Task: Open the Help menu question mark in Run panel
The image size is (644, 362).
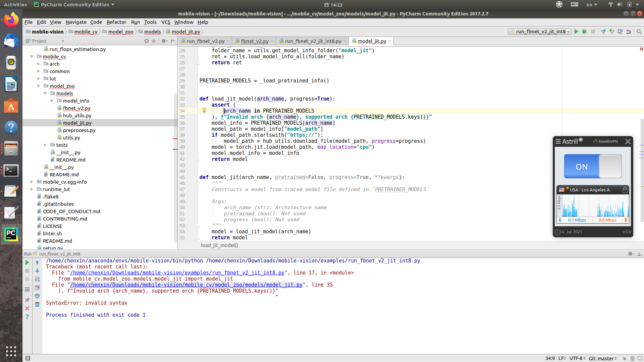Action: click(x=27, y=316)
